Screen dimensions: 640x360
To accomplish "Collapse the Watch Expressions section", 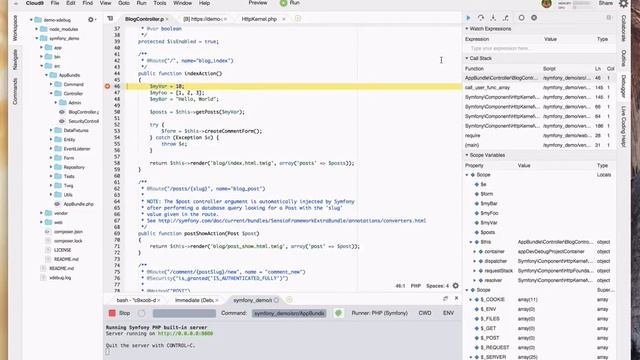I will pyautogui.click(x=467, y=29).
